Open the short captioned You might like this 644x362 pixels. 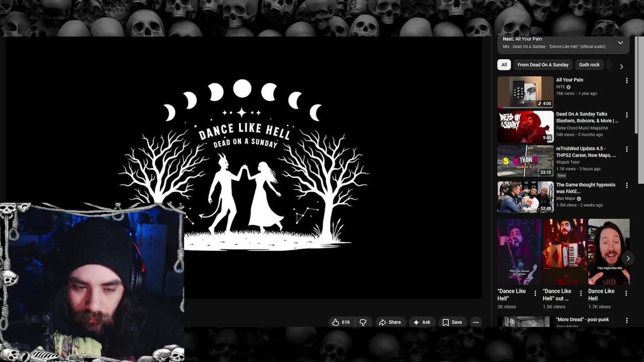(x=609, y=252)
